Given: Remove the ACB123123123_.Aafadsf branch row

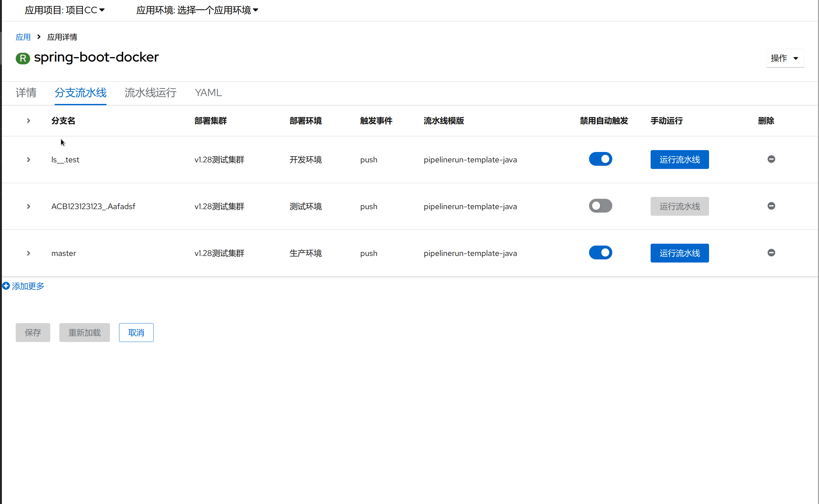Looking at the screenshot, I should (771, 206).
